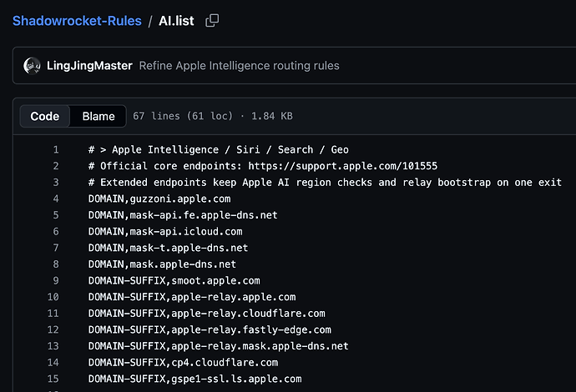Screen dimensions: 576x392
Task: Switch to the Code view tab
Action: click(x=45, y=117)
